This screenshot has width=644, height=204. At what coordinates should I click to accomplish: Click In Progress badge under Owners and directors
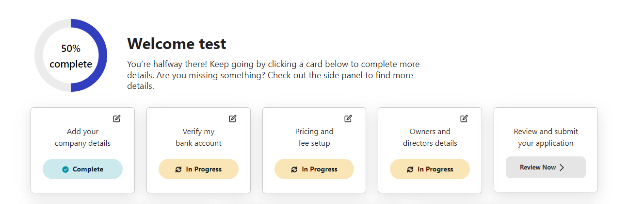pyautogui.click(x=430, y=169)
